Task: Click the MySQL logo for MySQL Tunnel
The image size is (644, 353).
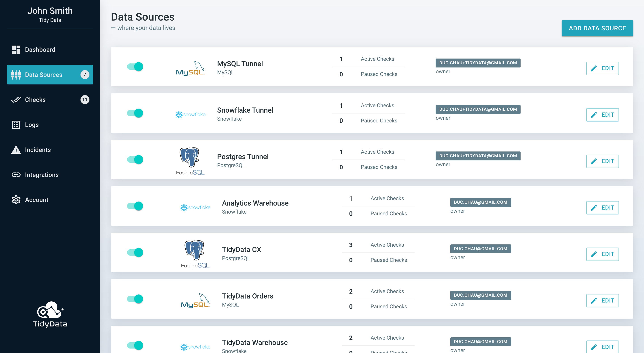Action: pyautogui.click(x=190, y=68)
